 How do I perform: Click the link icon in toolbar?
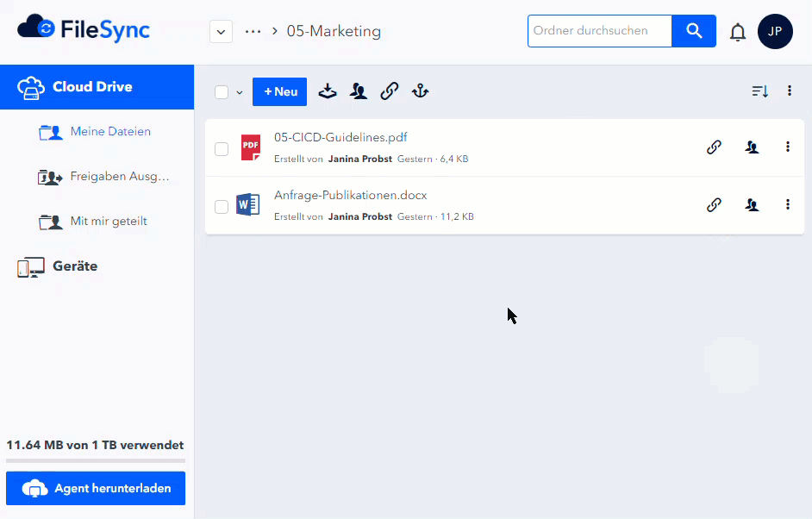click(390, 91)
